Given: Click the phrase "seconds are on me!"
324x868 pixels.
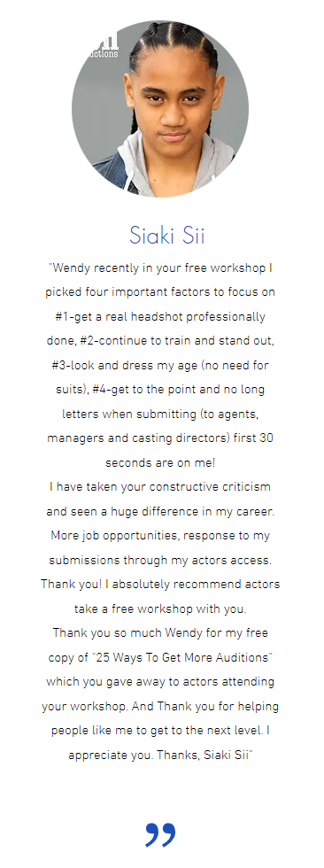Looking at the screenshot, I should tap(160, 462).
